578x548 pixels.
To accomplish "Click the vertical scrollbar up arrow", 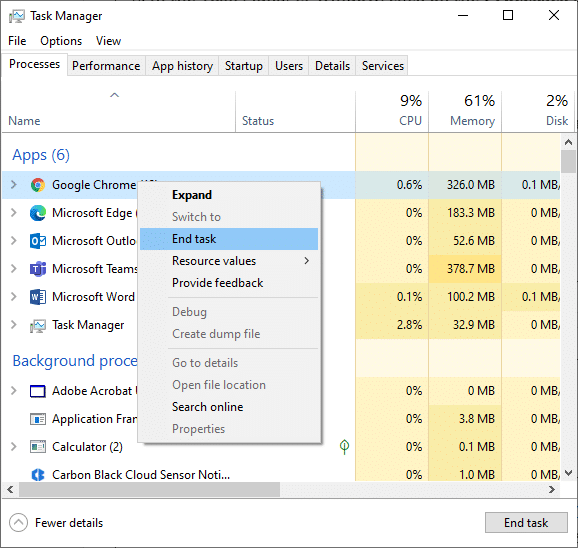I will (568, 142).
